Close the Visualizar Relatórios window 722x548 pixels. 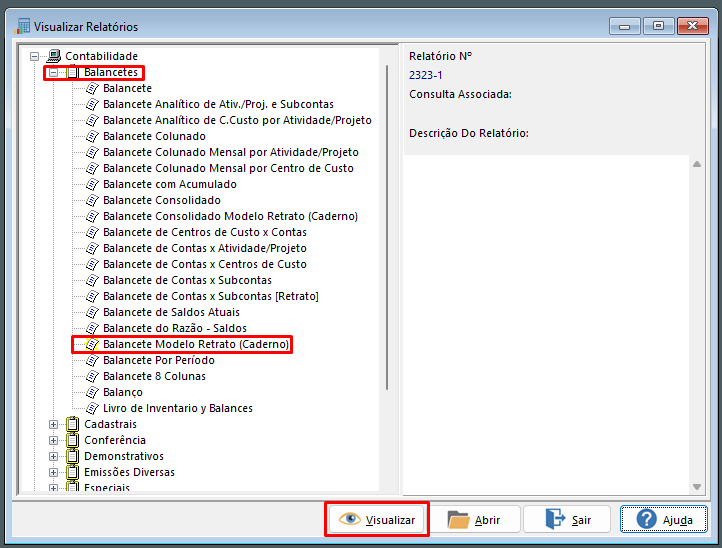tap(692, 26)
